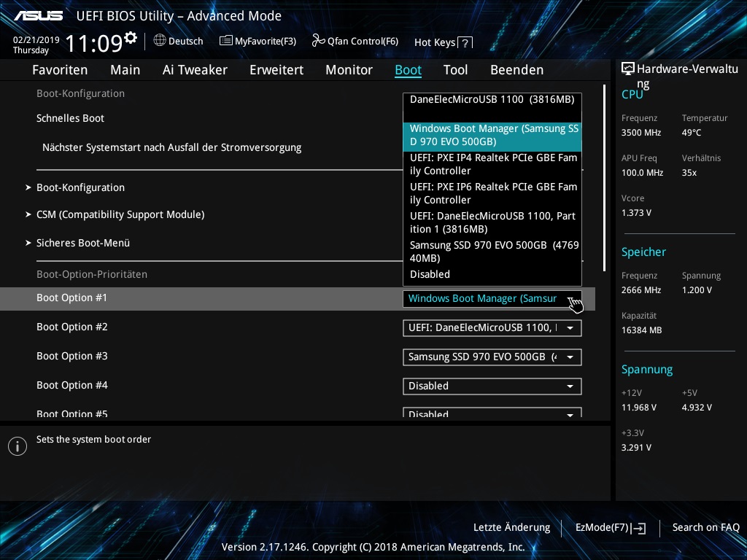This screenshot has height=560, width=747.
Task: Open Boot Option #5 dropdown
Action: coord(492,413)
